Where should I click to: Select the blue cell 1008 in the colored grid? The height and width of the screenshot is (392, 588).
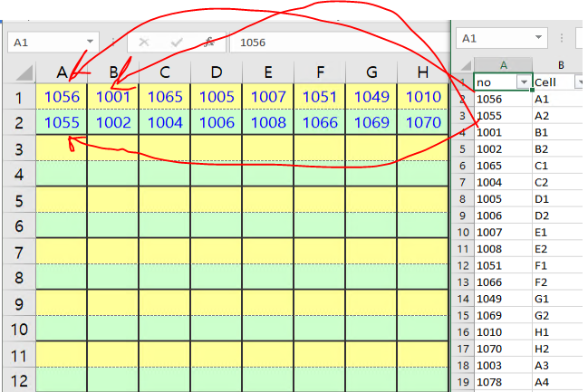(268, 122)
